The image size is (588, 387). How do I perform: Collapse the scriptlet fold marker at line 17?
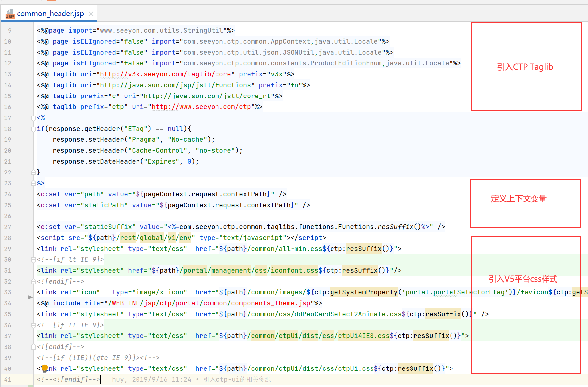pos(33,118)
